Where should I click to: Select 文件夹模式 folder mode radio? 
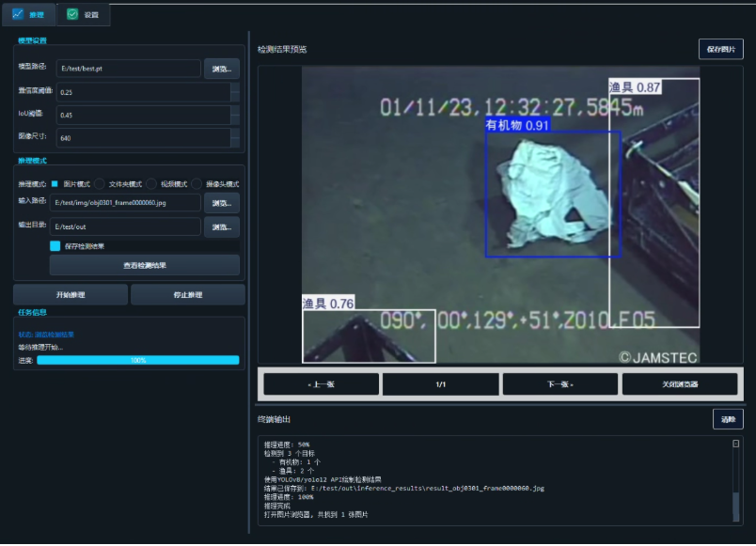tap(100, 183)
